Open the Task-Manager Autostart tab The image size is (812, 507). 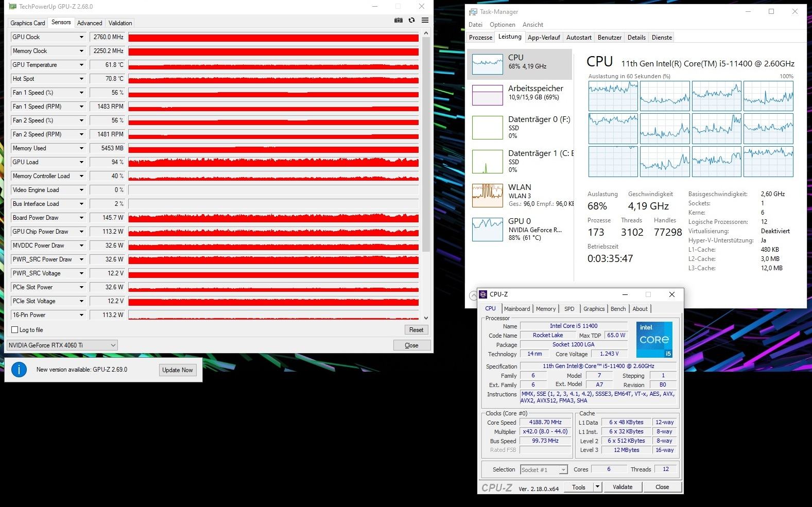(x=579, y=38)
